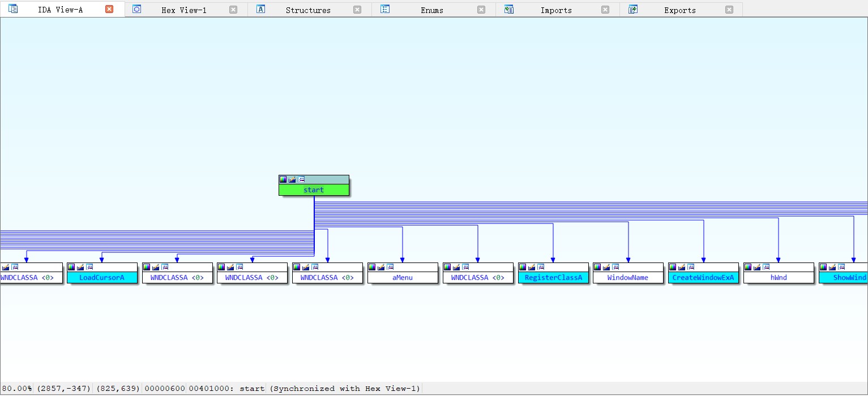Close the Hex View-1 tab
The image size is (868, 396).
[233, 10]
